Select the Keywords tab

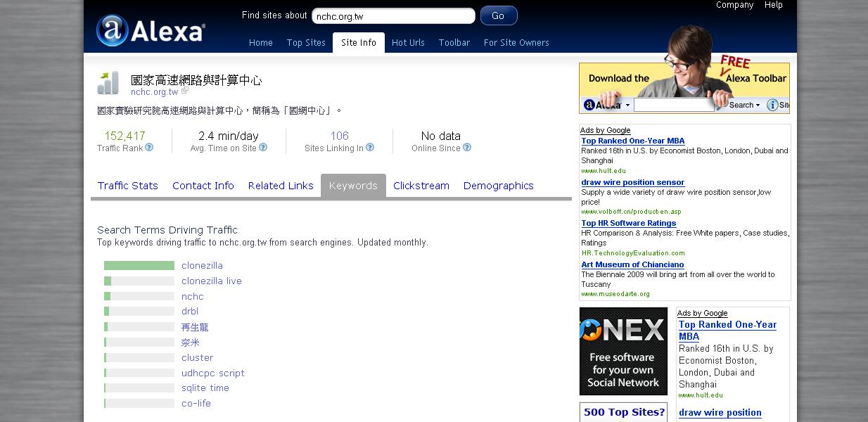pos(353,186)
